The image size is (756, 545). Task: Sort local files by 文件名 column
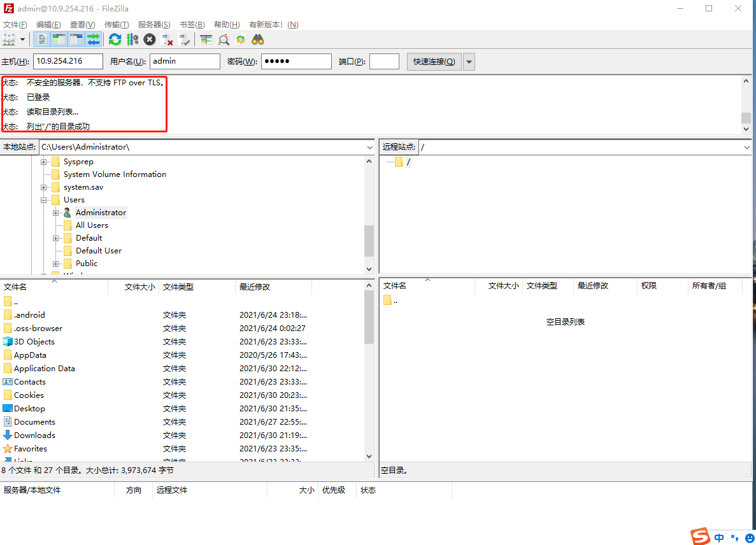[x=54, y=287]
